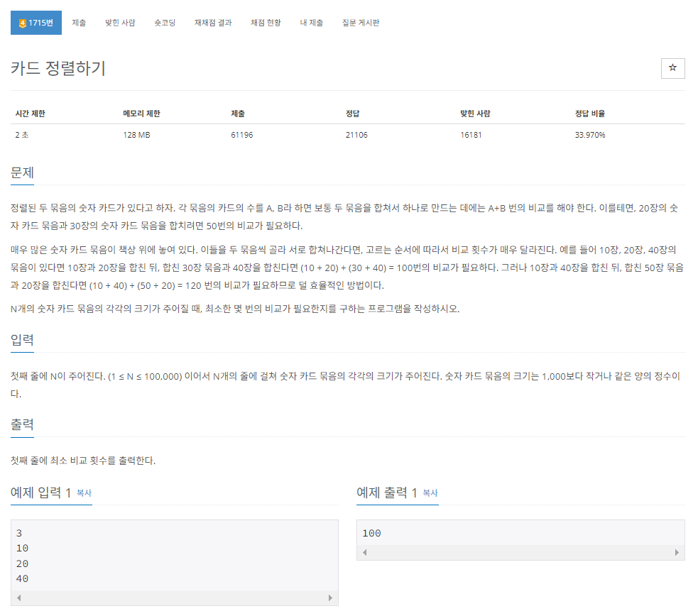698x616 pixels.
Task: Click the ratio value 33.970%
Action: pyautogui.click(x=590, y=135)
